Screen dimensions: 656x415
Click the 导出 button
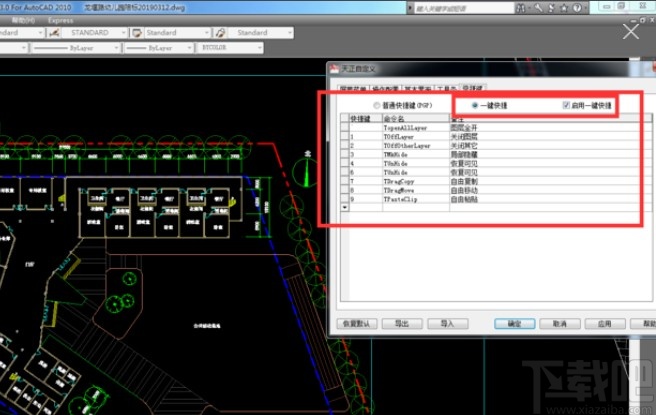pos(401,324)
